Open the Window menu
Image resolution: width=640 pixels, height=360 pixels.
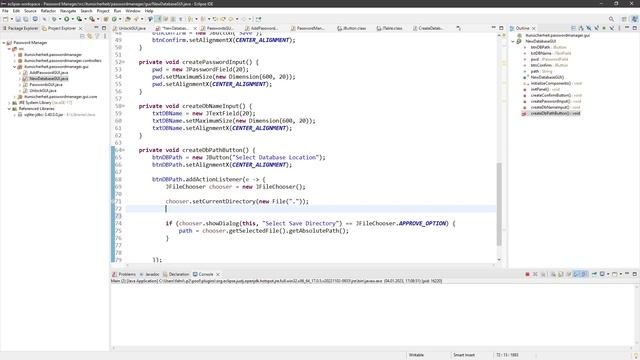[133, 11]
